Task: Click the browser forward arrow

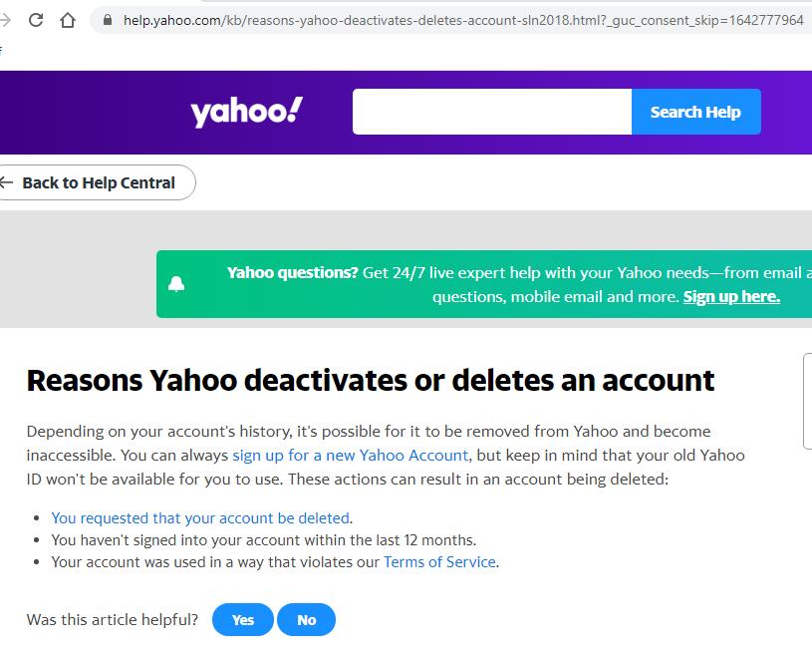Action: [5, 20]
